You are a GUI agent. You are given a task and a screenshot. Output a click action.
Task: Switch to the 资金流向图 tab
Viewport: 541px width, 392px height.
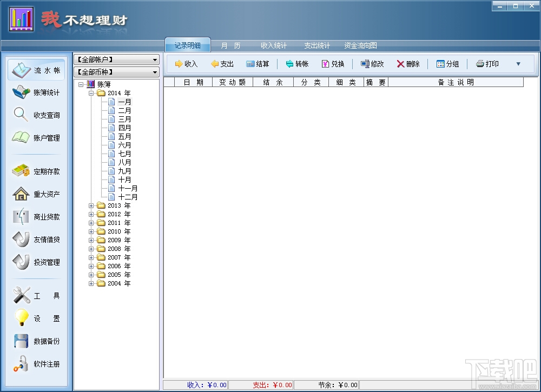(x=360, y=45)
